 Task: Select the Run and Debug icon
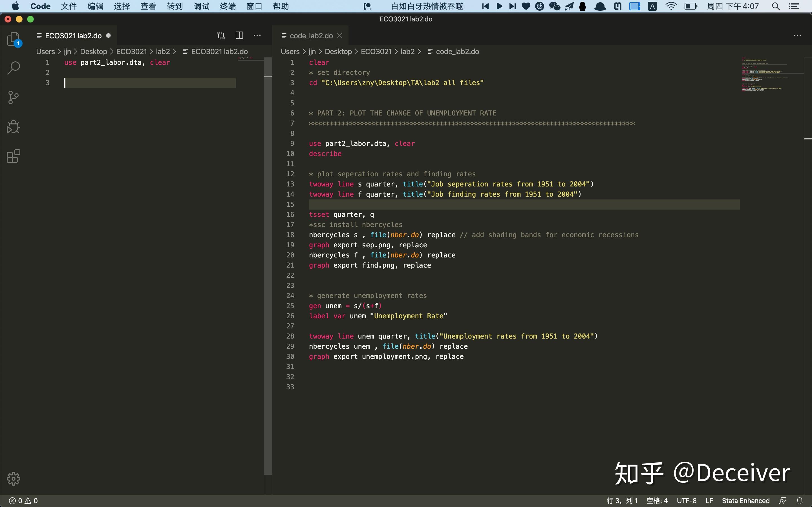pyautogui.click(x=14, y=126)
